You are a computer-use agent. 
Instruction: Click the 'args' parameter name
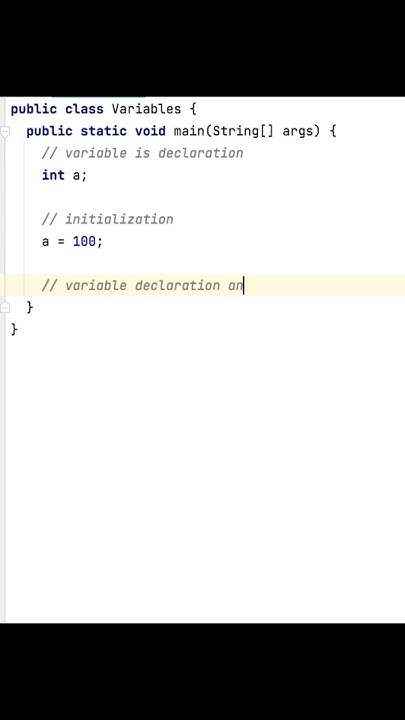pyautogui.click(x=300, y=132)
